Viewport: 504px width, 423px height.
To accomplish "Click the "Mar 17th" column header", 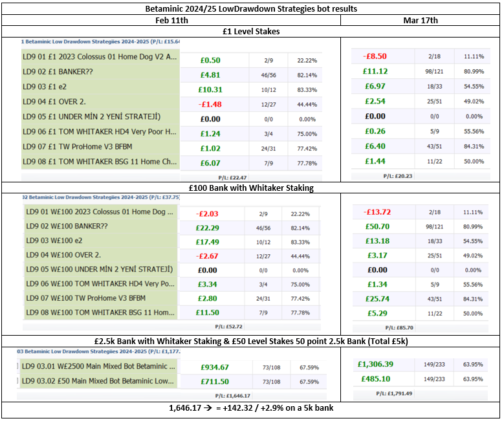I will click(421, 20).
